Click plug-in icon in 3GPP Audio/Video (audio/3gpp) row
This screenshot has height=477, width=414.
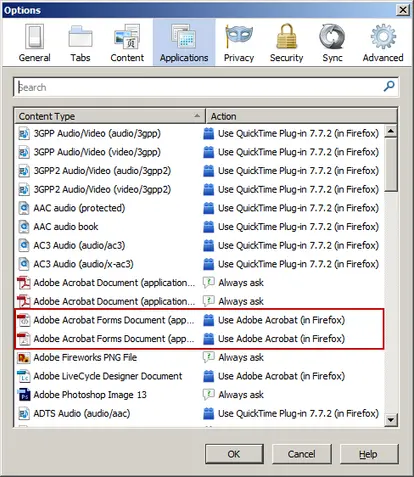pyautogui.click(x=209, y=133)
